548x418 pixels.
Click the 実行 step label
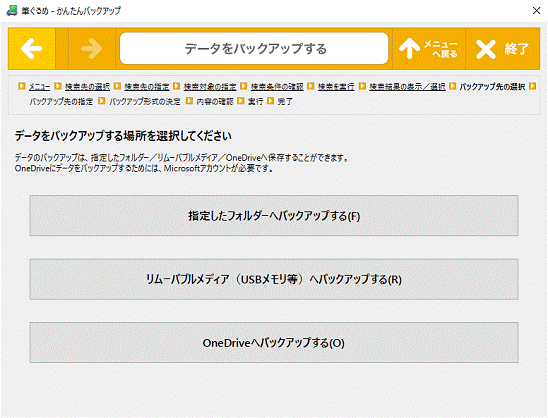[x=255, y=101]
